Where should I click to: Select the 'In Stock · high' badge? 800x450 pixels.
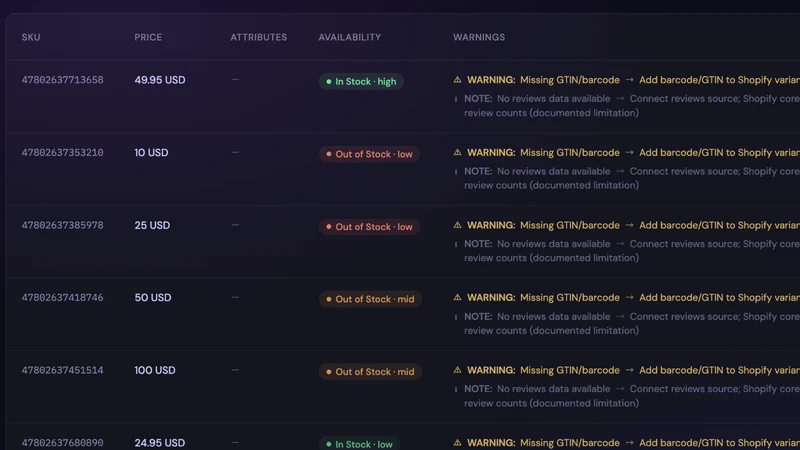coord(361,82)
